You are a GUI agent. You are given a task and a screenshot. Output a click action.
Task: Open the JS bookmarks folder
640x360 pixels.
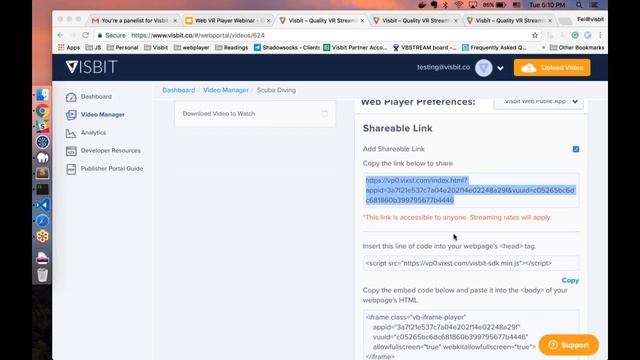(x=93, y=48)
